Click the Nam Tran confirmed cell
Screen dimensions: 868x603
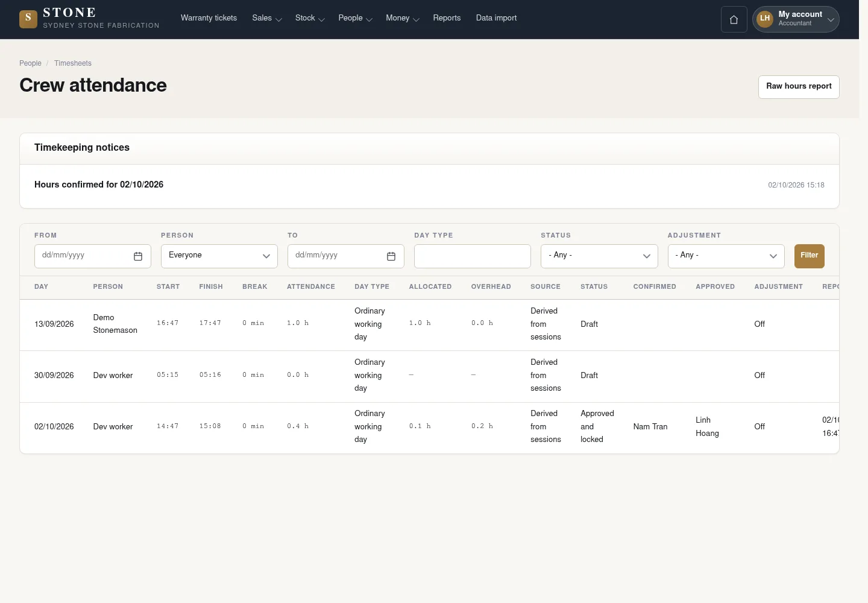(650, 427)
